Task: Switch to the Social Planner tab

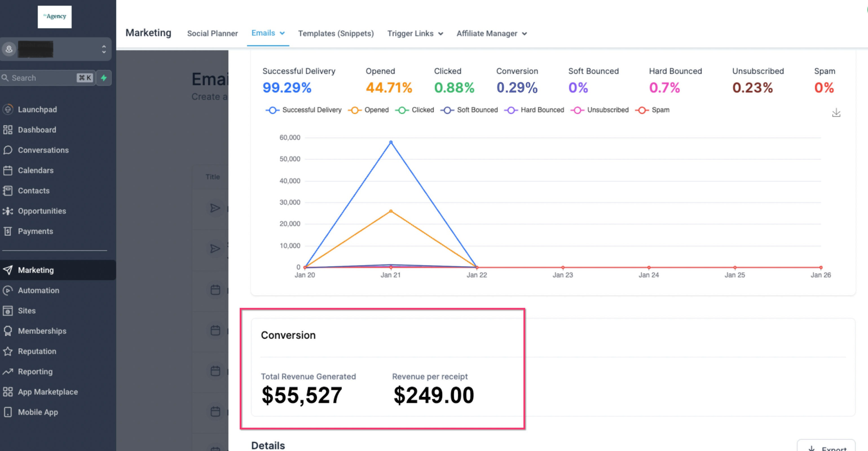Action: pos(212,34)
